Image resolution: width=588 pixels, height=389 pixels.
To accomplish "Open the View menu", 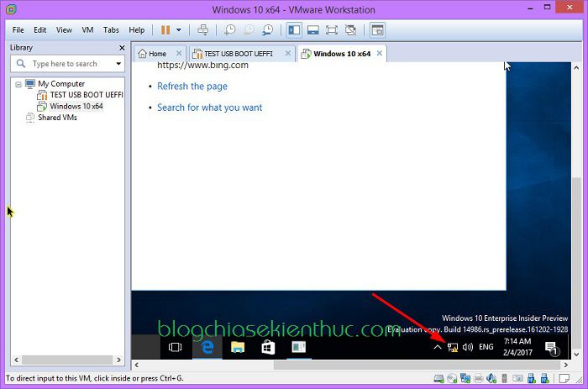I will pos(64,30).
